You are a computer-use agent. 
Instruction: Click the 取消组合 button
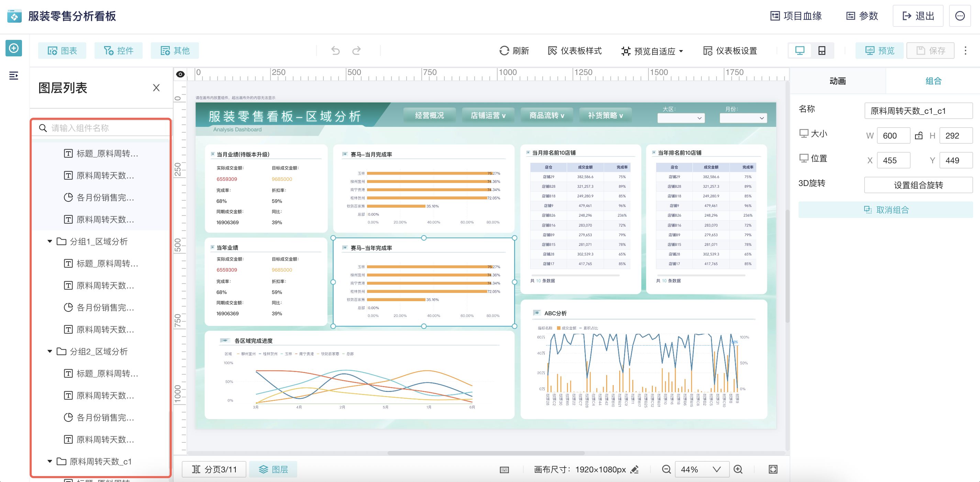886,210
